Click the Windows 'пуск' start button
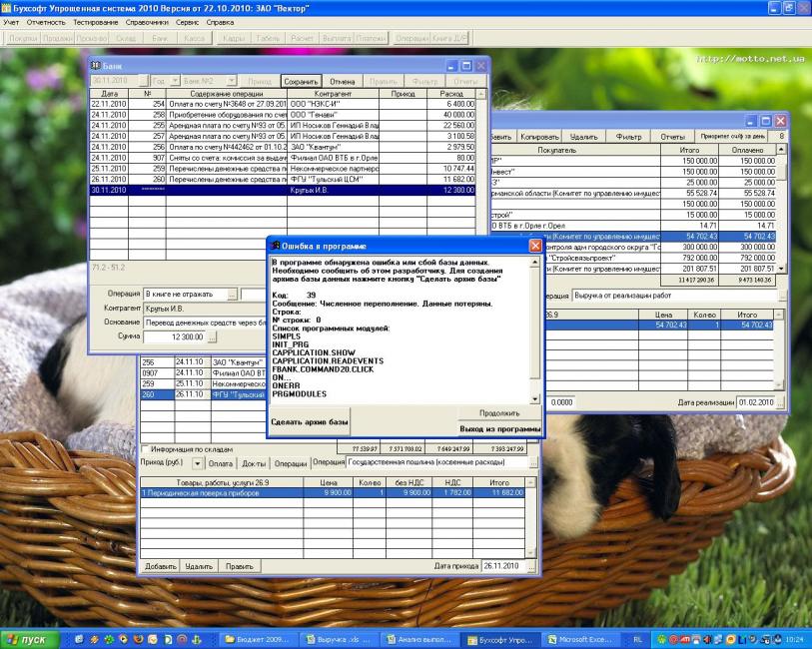This screenshot has width=812, height=649. pos(29,638)
